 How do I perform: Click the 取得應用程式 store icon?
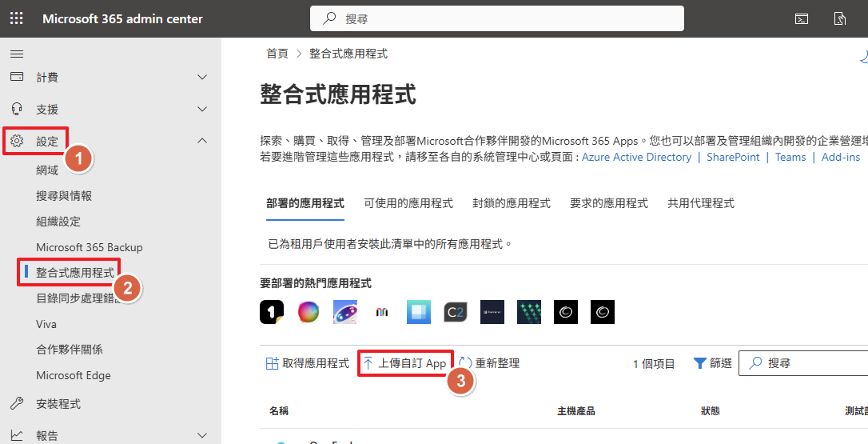[x=272, y=363]
